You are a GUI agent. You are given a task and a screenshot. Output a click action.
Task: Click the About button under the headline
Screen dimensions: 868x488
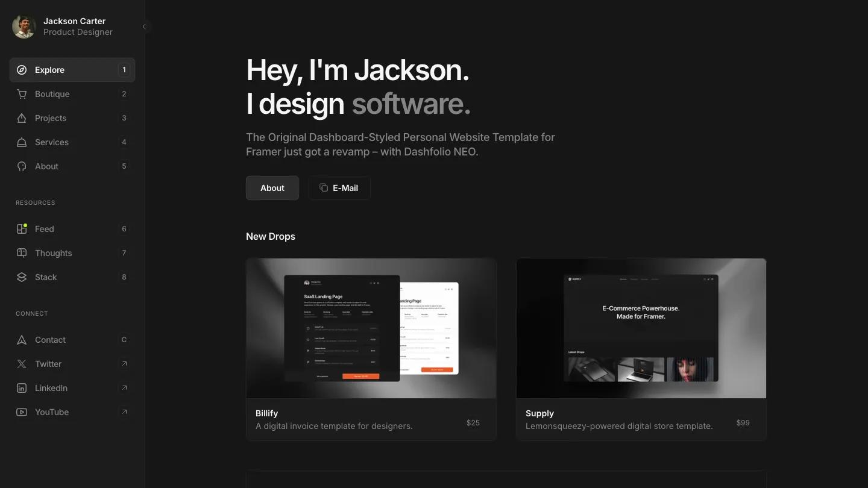(x=272, y=188)
